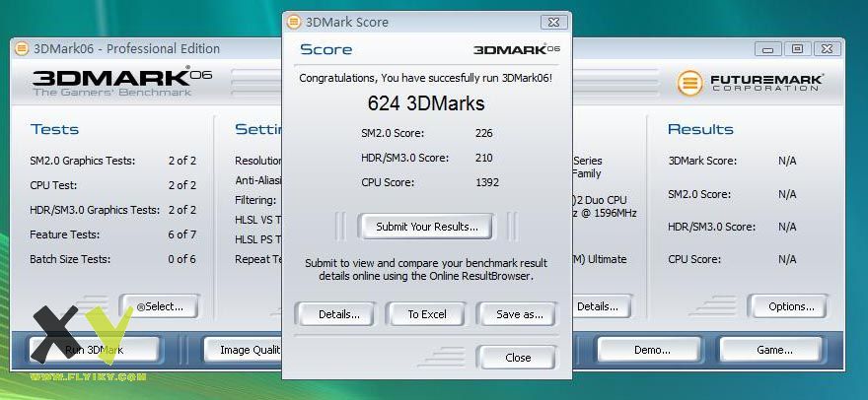Open Details in the 3DMark Score dialog
Viewport: 868px width, 400px height.
point(338,315)
